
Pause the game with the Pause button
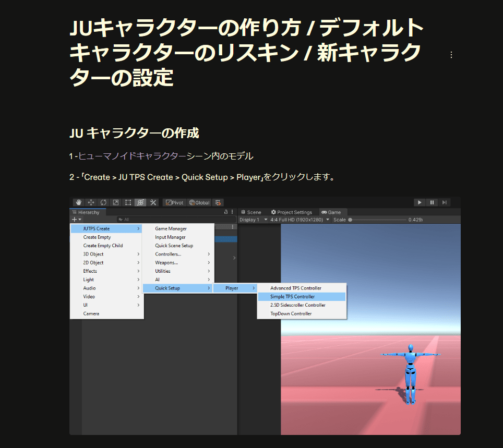coord(432,202)
